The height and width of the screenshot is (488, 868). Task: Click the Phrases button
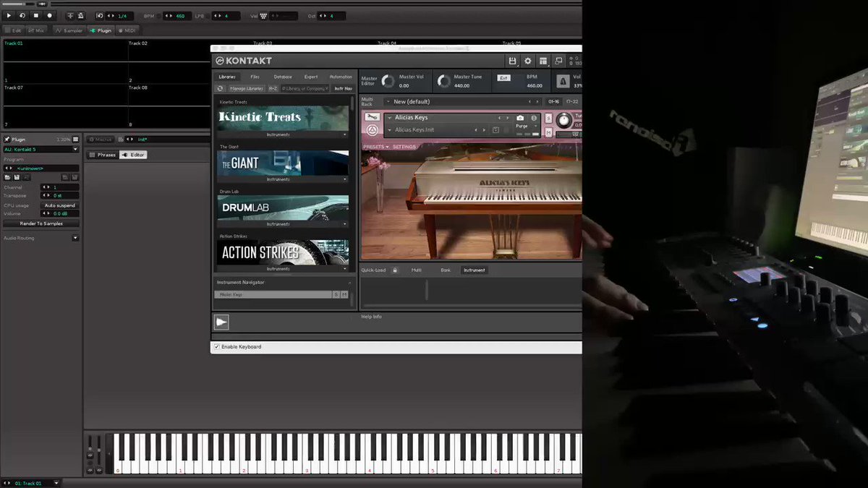102,155
